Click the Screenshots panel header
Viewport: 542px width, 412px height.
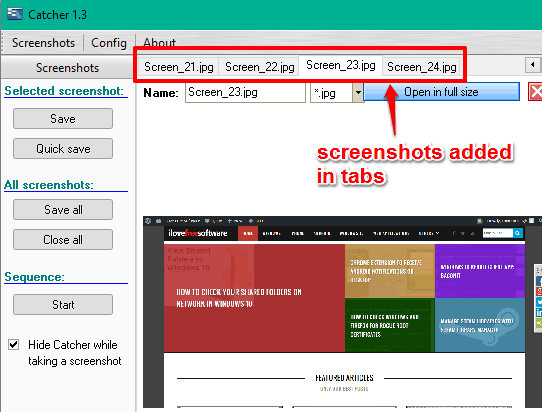[68, 68]
